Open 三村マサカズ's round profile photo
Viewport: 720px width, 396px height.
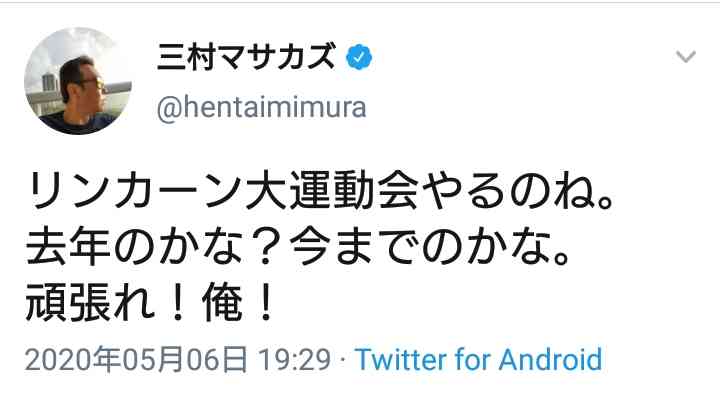pos(78,81)
